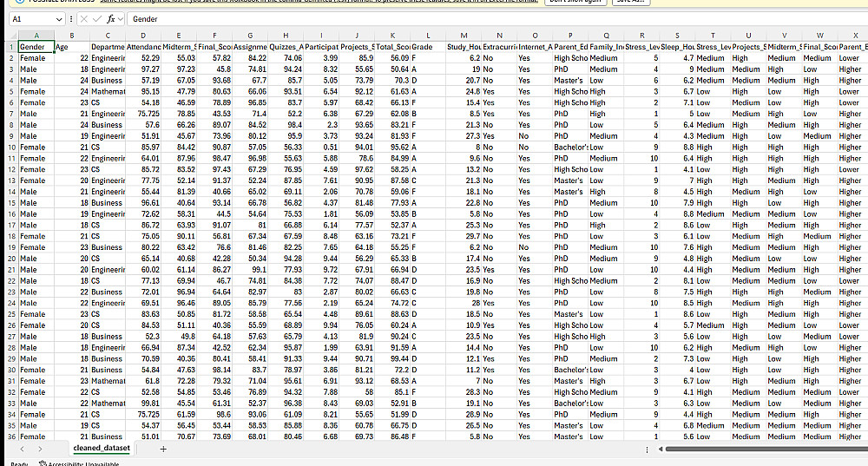
Task: Open the Name Box dropdown arrow
Action: [x=59, y=19]
